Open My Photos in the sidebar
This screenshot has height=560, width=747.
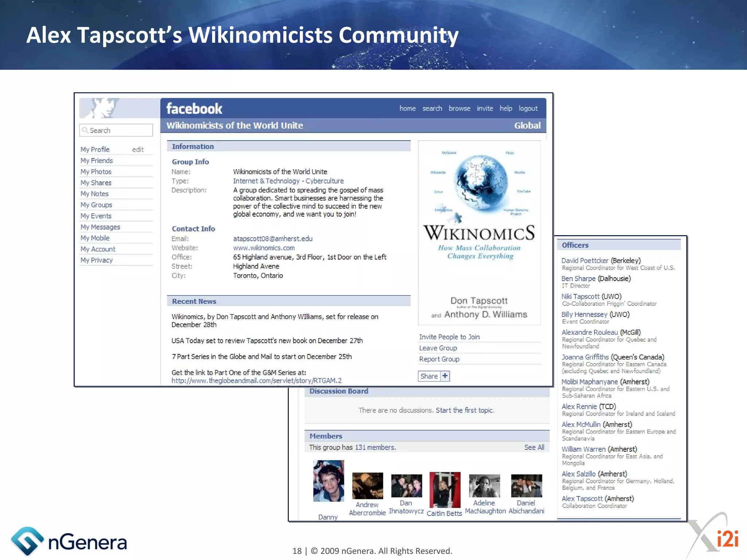click(96, 172)
